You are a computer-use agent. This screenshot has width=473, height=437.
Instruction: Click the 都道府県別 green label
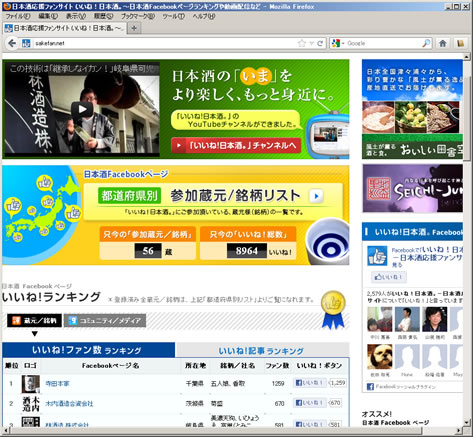pos(129,196)
